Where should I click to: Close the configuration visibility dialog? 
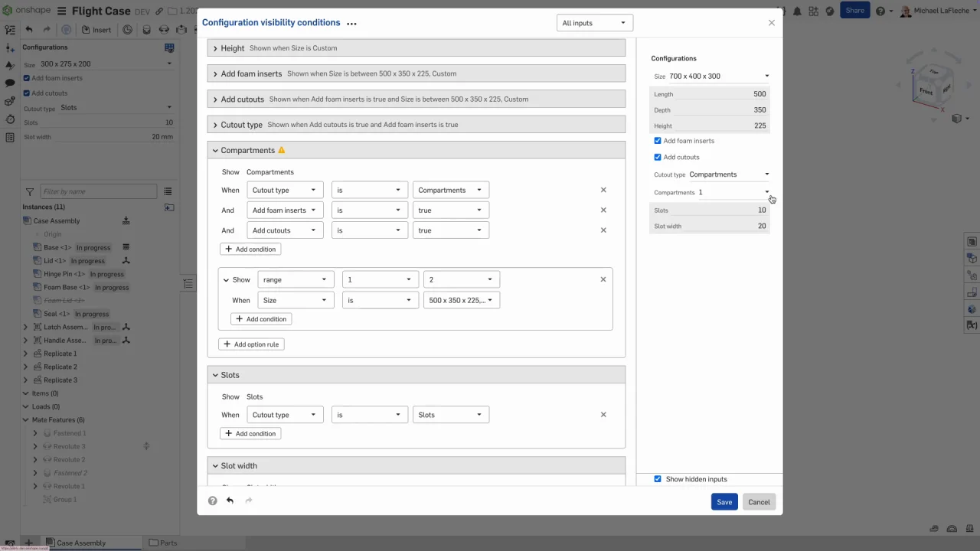(x=771, y=23)
